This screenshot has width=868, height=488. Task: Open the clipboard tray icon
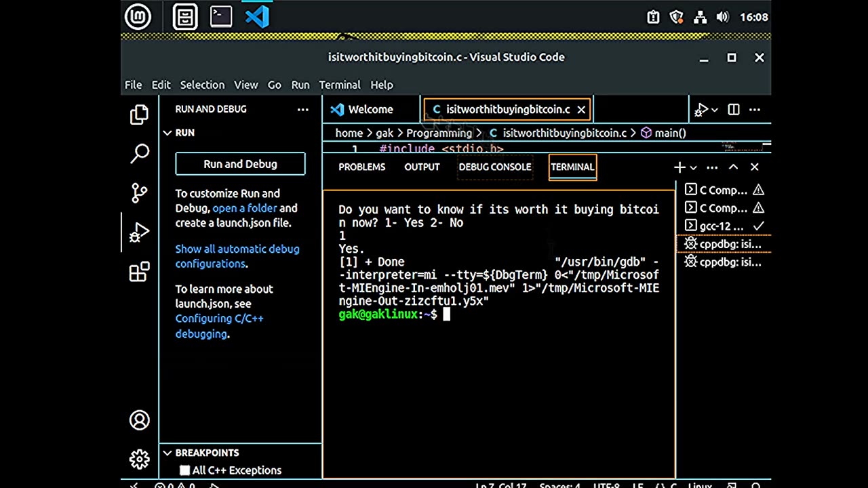coord(653,18)
